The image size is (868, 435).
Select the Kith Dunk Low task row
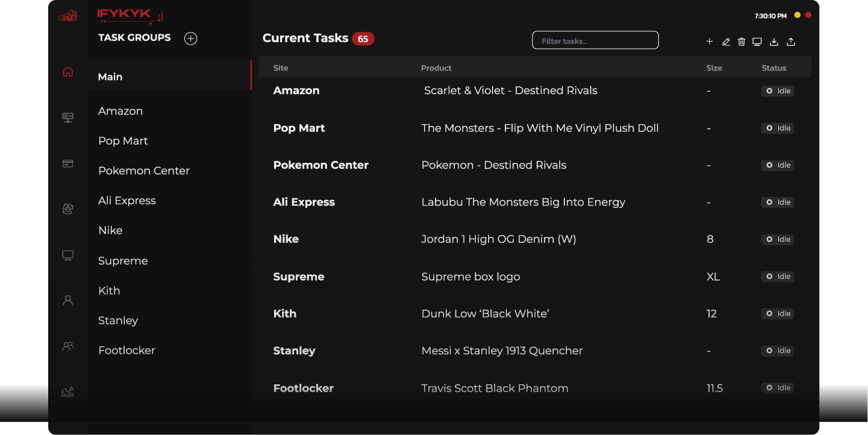(x=485, y=314)
